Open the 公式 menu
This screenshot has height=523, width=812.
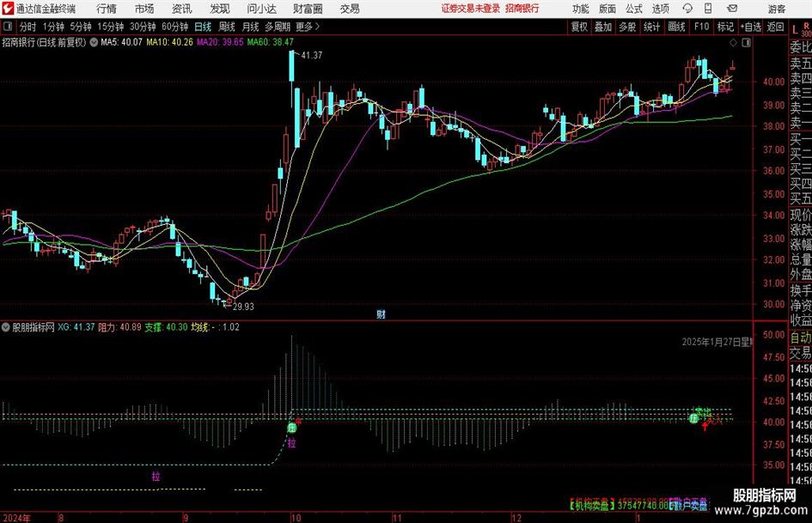634,9
